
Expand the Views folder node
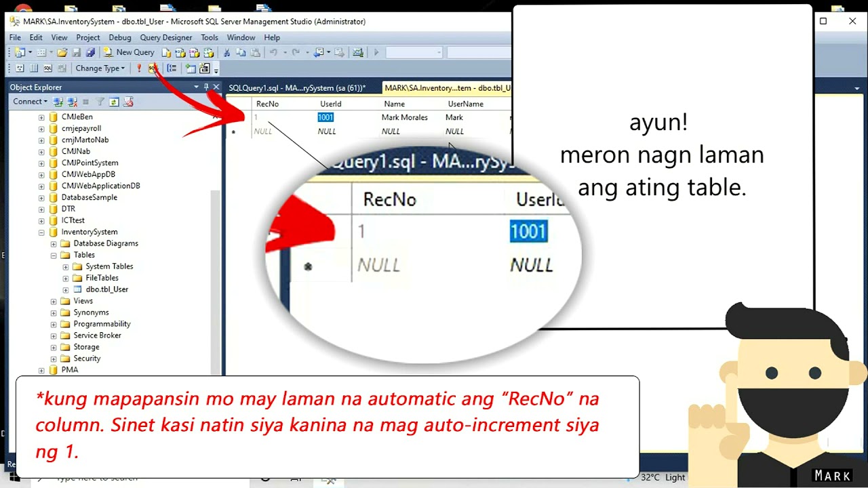pyautogui.click(x=54, y=301)
